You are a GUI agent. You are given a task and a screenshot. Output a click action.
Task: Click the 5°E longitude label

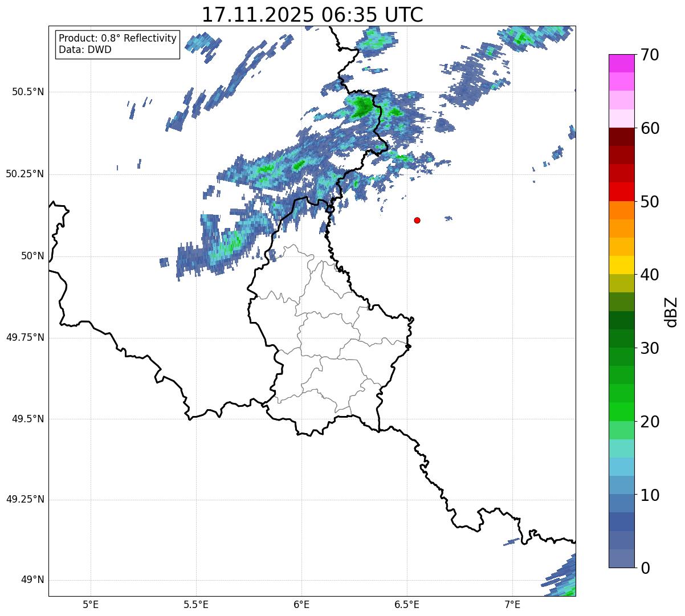pos(91,604)
